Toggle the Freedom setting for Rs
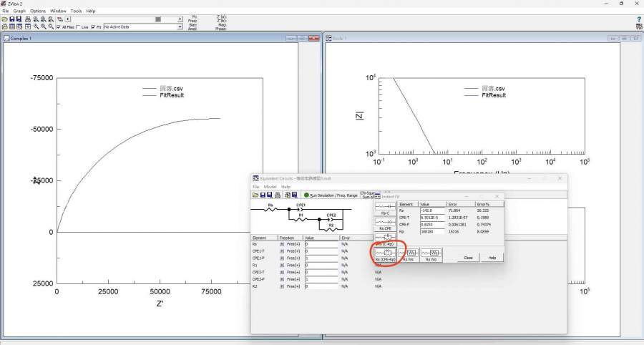This screenshot has width=644, height=345. (x=282, y=244)
